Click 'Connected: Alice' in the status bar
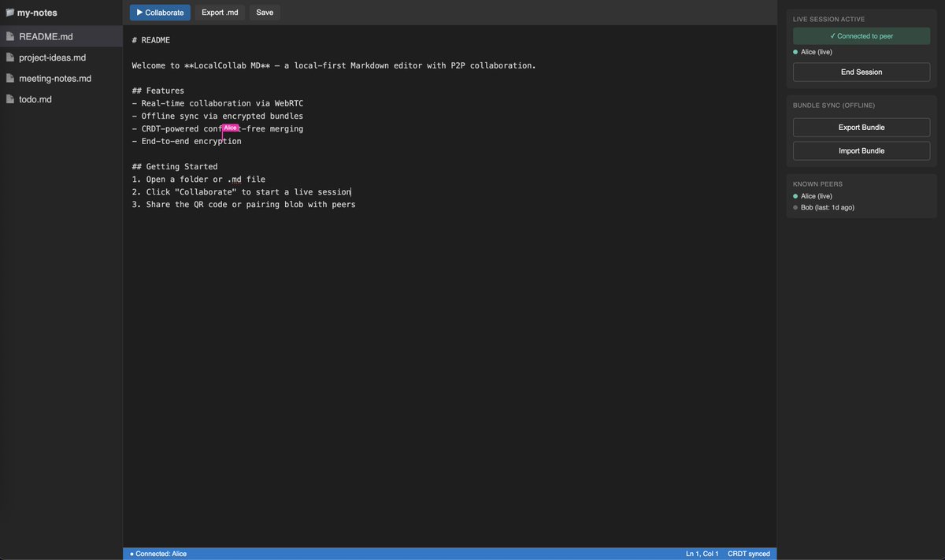Image resolution: width=945 pixels, height=560 pixels. (158, 554)
